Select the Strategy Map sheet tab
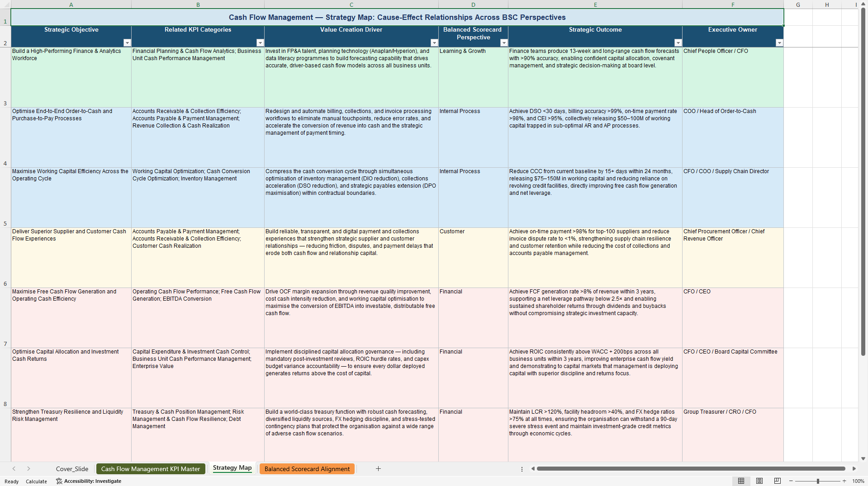The image size is (868, 486). click(232, 468)
